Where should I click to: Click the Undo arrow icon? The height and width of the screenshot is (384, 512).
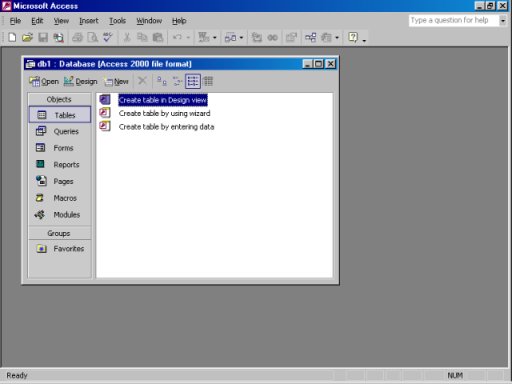(x=177, y=37)
